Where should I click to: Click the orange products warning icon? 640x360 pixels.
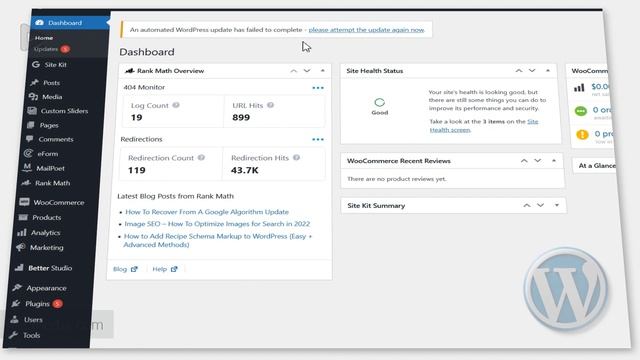582,134
